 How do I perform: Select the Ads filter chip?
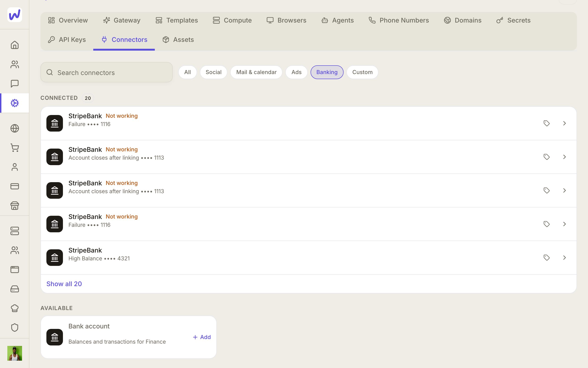tap(296, 72)
